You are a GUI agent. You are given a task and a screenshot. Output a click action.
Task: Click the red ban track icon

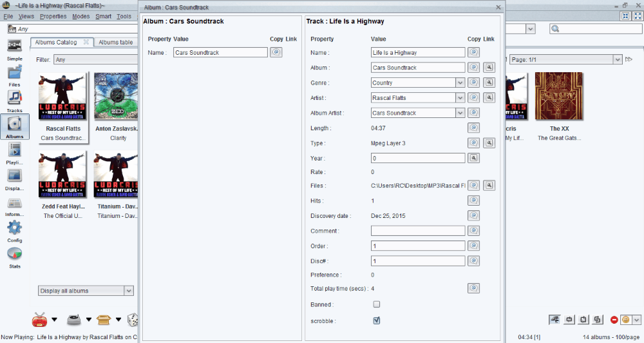pos(614,320)
